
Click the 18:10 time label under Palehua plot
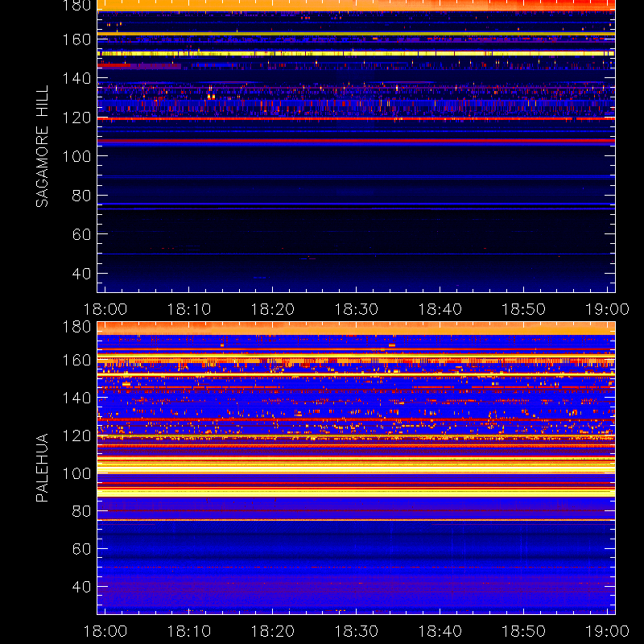click(x=188, y=631)
